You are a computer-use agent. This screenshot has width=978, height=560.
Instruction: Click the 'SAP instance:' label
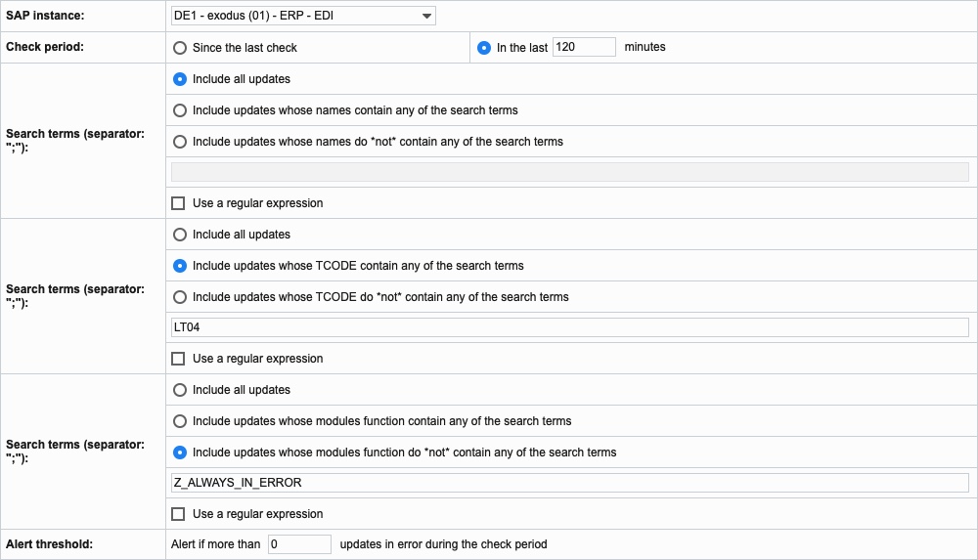[x=45, y=16]
